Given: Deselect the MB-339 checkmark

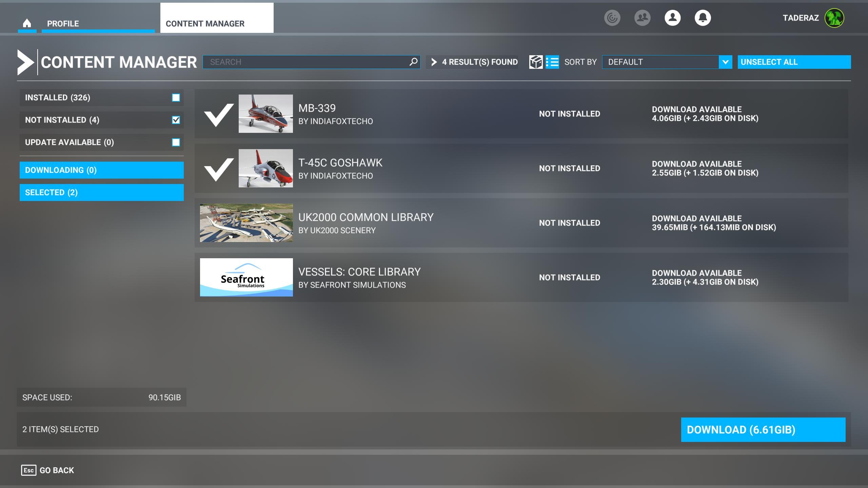Looking at the screenshot, I should [219, 114].
